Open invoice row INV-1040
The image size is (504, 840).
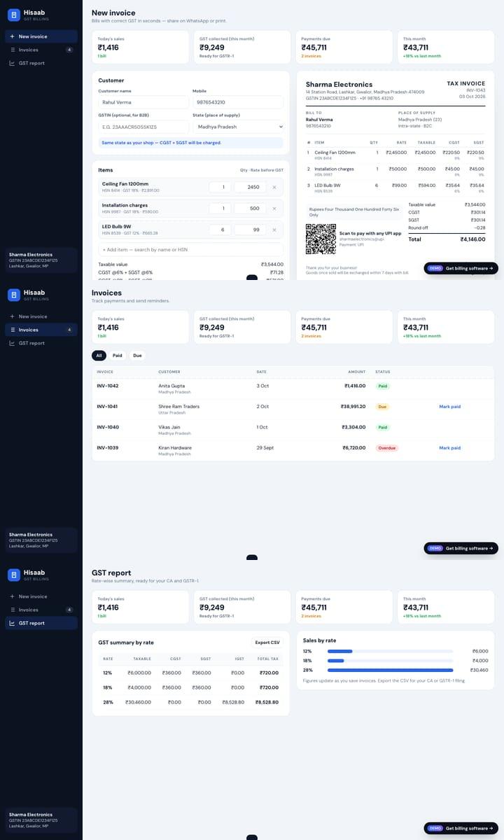click(x=293, y=428)
